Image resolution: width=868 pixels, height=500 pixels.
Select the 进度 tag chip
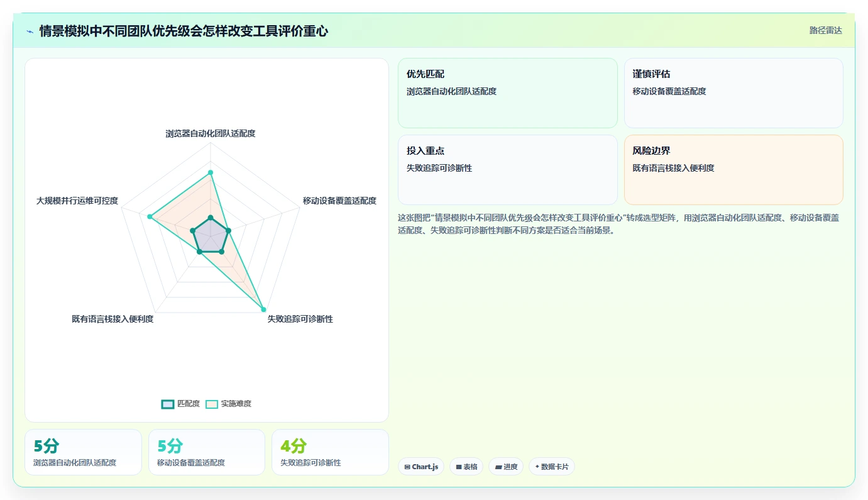click(506, 467)
